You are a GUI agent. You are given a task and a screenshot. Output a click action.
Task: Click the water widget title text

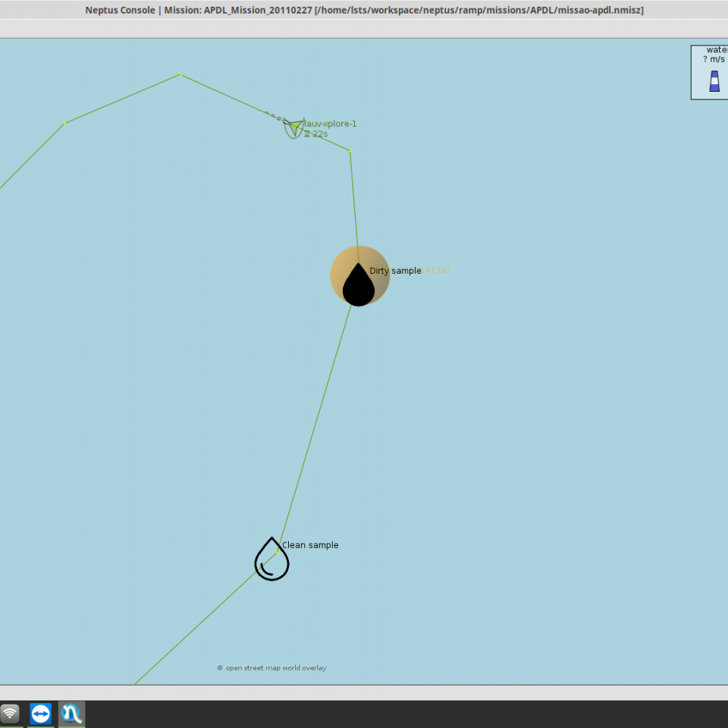(717, 50)
